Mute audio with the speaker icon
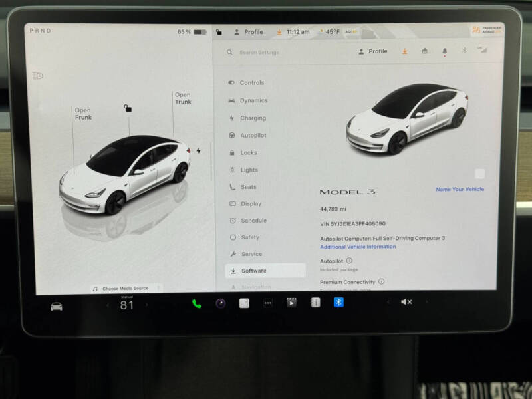The image size is (532, 399). click(x=407, y=301)
